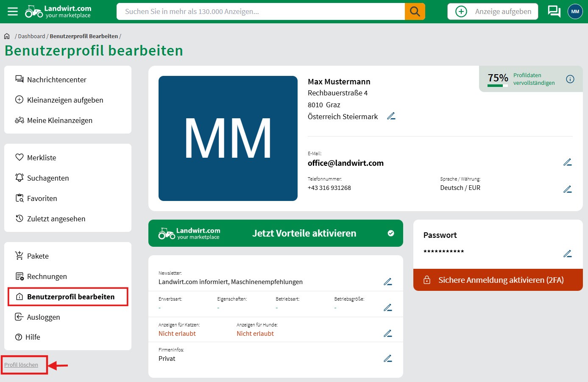This screenshot has height=382, width=588.
Task: Click the orange search magnifier button
Action: (x=415, y=11)
